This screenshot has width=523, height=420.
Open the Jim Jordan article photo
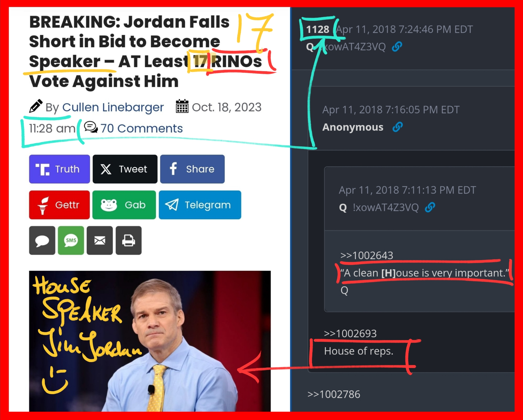(150, 341)
